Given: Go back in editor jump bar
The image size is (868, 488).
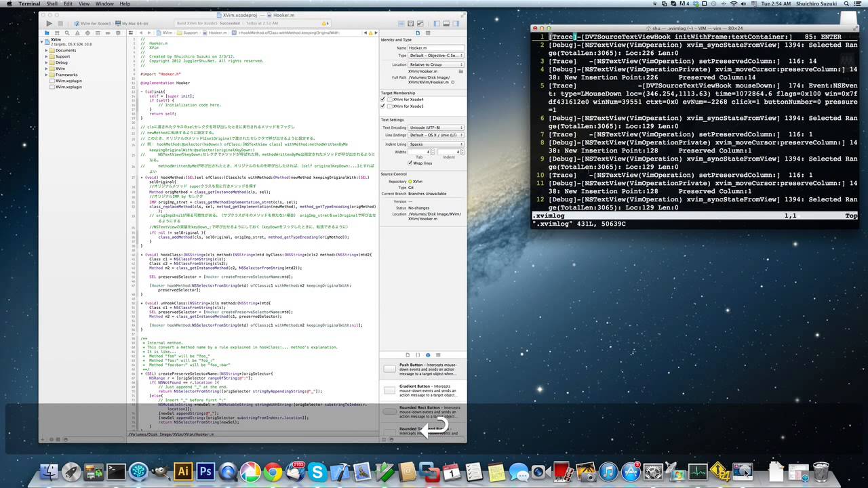Looking at the screenshot, I should point(141,33).
